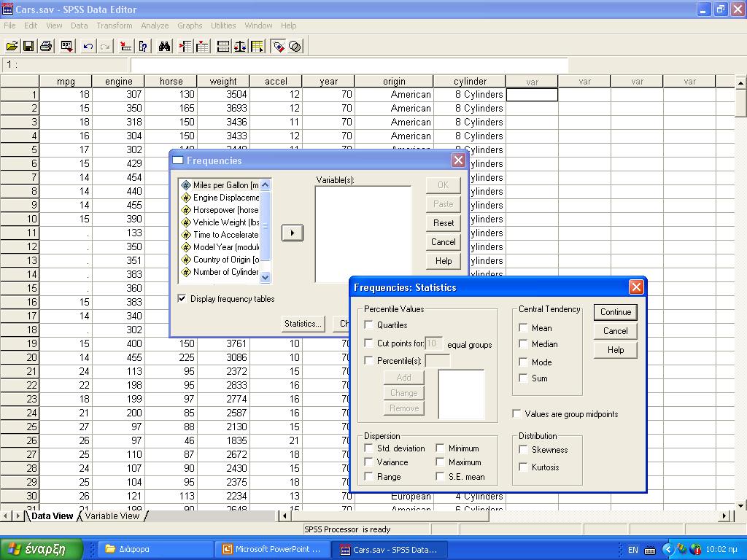Click the Print toolbar icon
747x560 pixels.
[46, 46]
